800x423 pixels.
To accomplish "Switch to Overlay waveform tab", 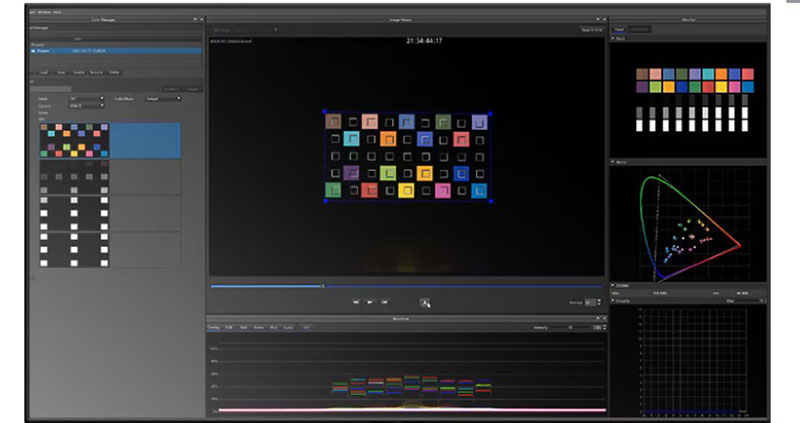I will click(x=213, y=328).
